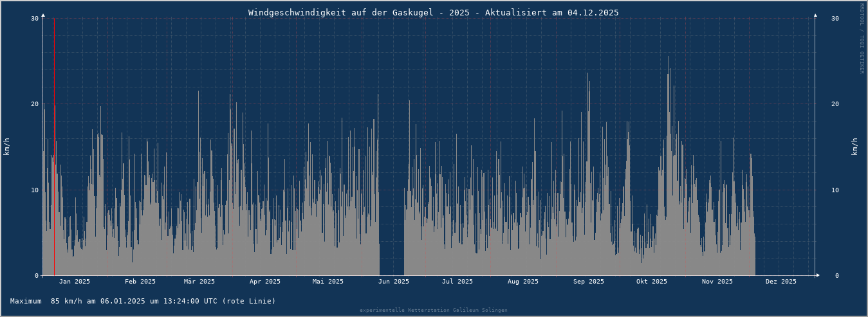Image resolution: width=868 pixels, height=317 pixels.
Task: Select the Mär 2025 axis label
Action: pos(199,282)
